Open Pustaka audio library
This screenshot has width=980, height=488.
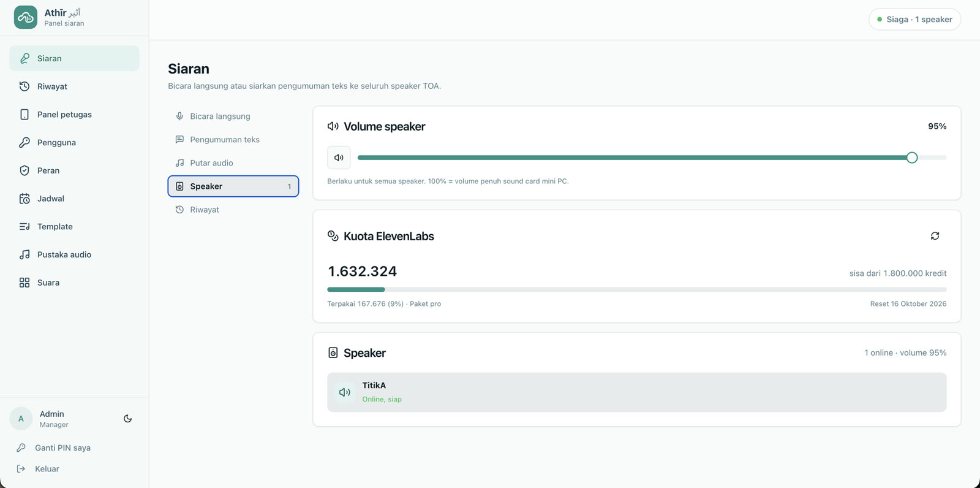[x=74, y=254]
